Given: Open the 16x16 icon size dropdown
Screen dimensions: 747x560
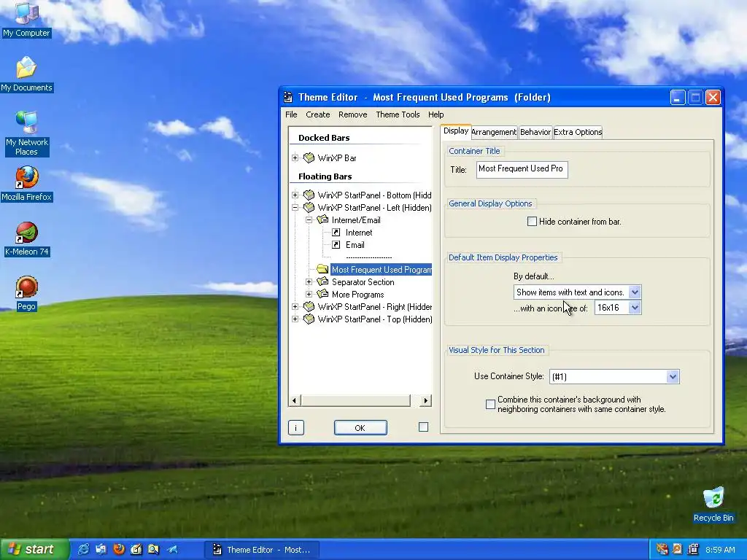Looking at the screenshot, I should coord(635,308).
